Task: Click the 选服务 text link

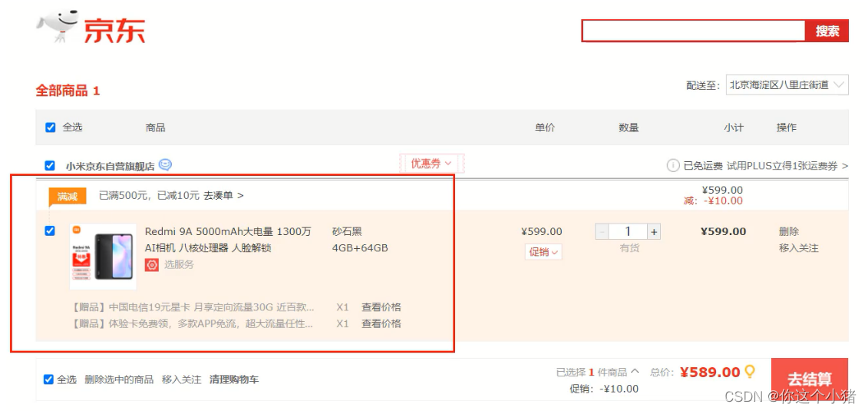Action: coord(179,265)
